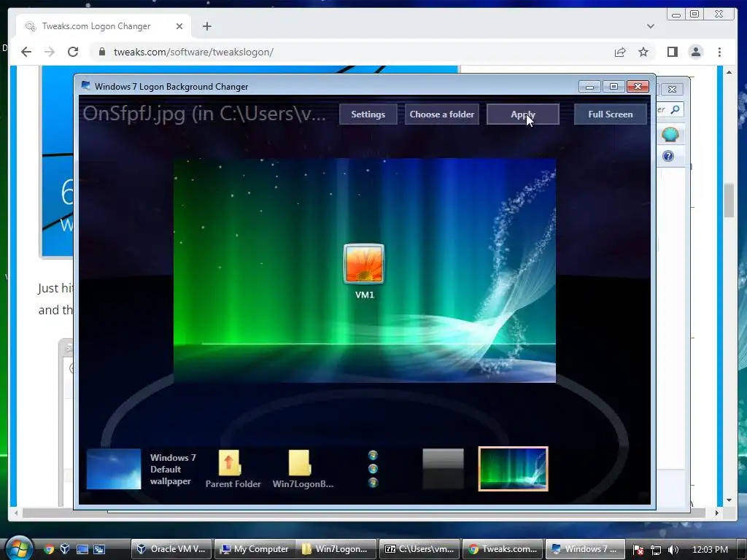Switch to Oracle VM V... taskbar item
Screen dimensions: 747x560
pos(172,549)
